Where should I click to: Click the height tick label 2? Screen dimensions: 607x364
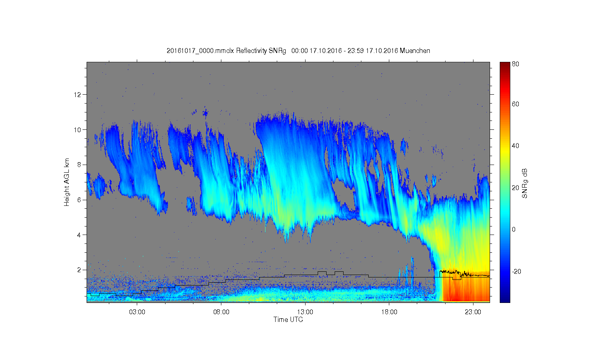(x=79, y=270)
